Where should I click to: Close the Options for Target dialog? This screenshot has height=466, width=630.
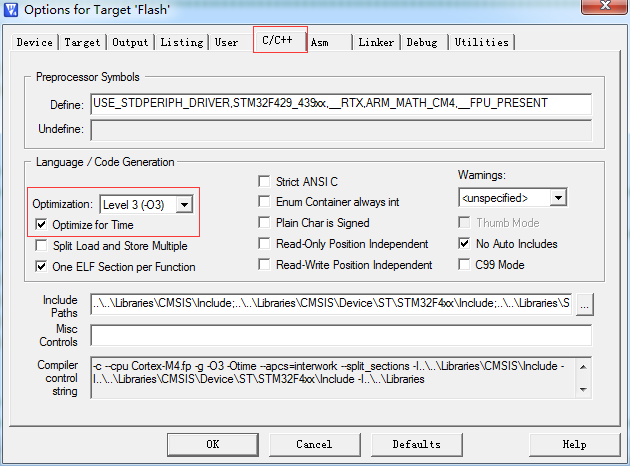[x=605, y=6]
